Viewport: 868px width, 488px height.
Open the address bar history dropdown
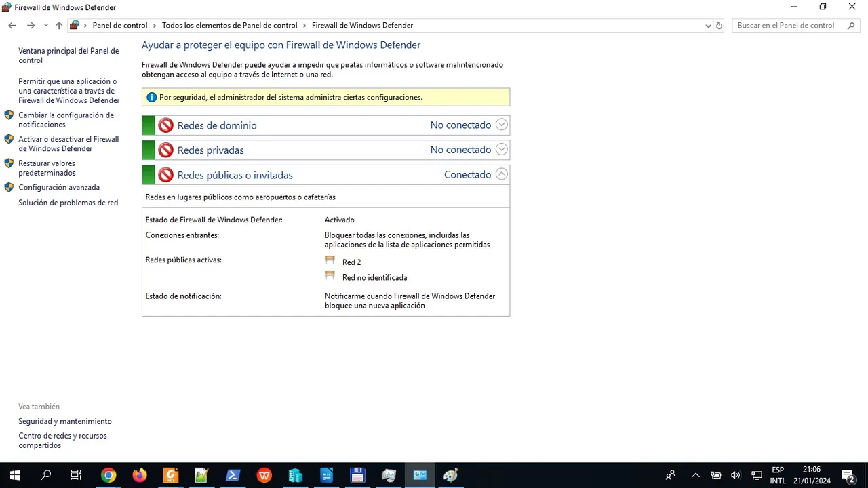[x=709, y=26]
